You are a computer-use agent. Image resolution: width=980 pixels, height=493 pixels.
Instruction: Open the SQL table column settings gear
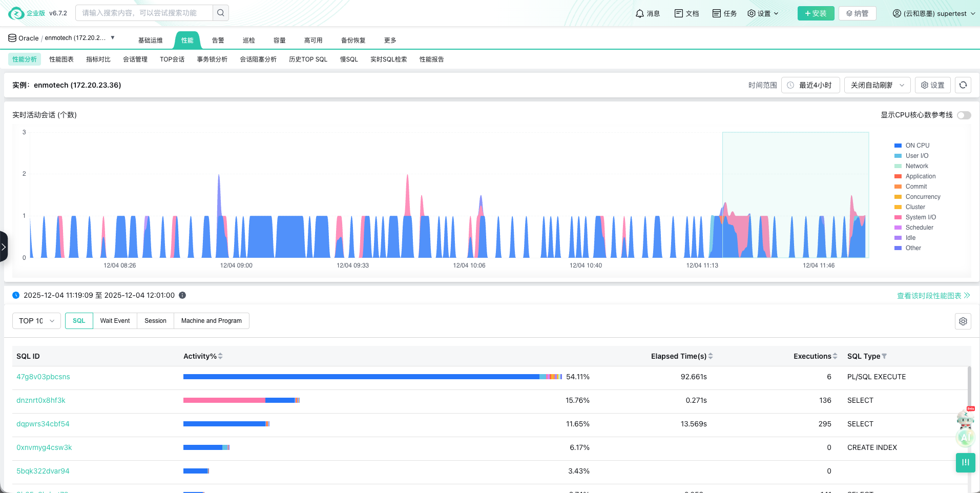click(x=963, y=321)
